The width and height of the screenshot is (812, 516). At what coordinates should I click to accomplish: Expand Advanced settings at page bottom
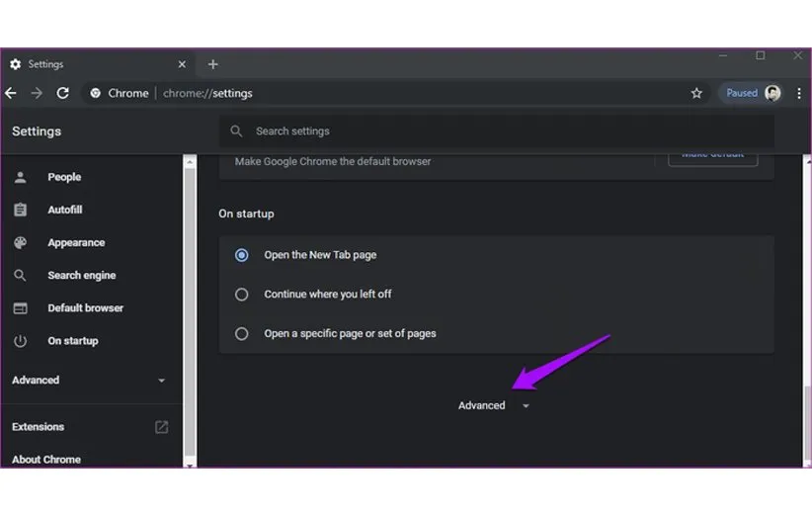click(493, 406)
